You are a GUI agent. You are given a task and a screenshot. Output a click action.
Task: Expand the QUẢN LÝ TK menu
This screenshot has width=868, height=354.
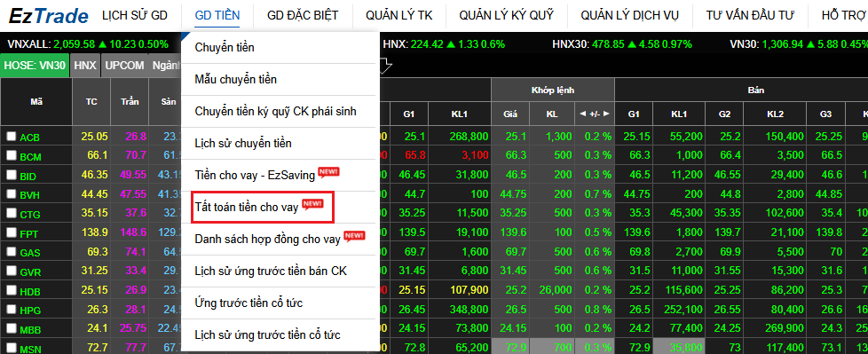398,15
